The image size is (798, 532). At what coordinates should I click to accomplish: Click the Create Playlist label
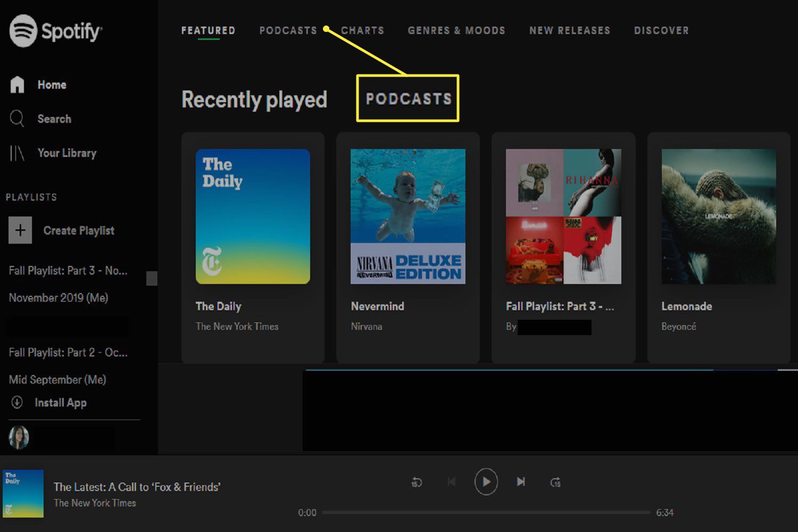(x=79, y=230)
